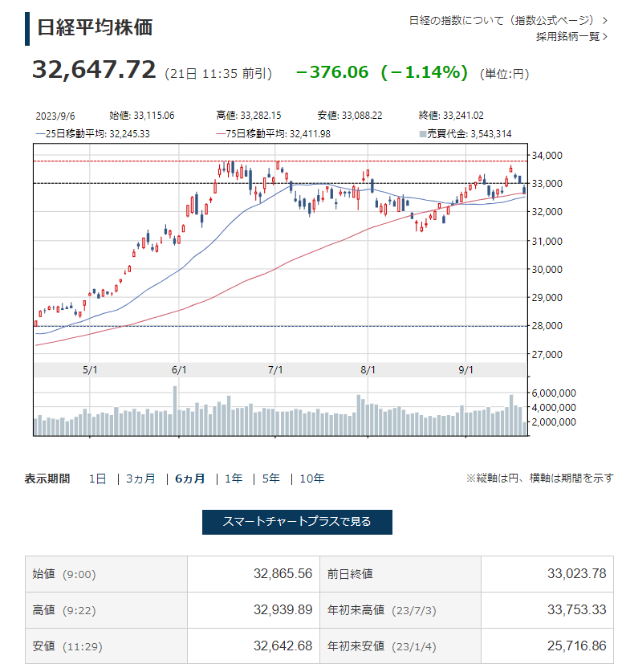
Task: Click change value −376.06 (−1.14%)
Action: [x=382, y=72]
